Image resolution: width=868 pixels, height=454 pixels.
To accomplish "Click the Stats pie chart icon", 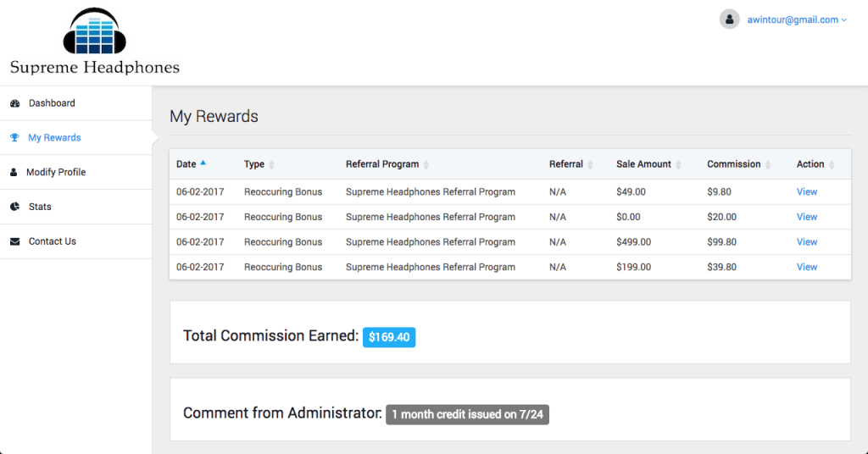I will [x=15, y=207].
